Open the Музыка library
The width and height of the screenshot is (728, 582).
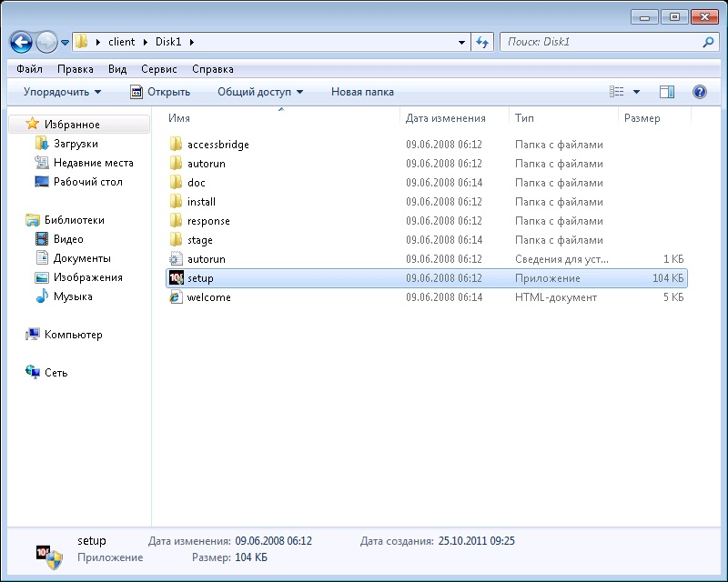pyautogui.click(x=73, y=296)
